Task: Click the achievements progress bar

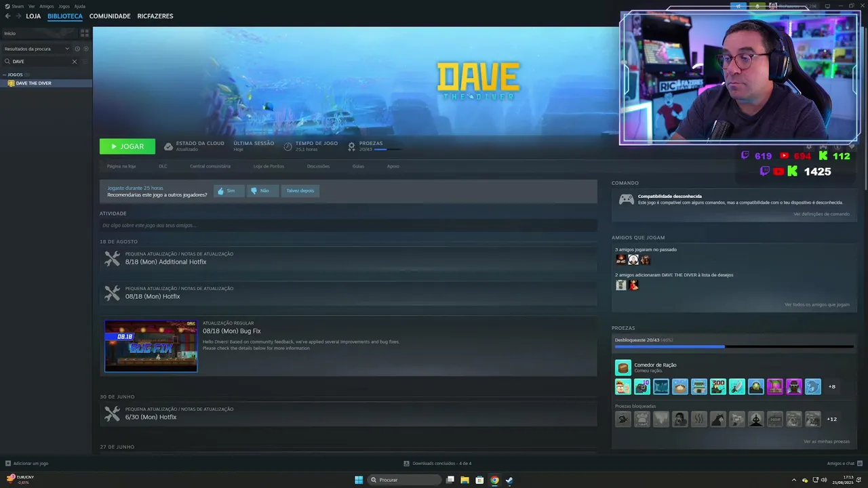Action: [734, 347]
